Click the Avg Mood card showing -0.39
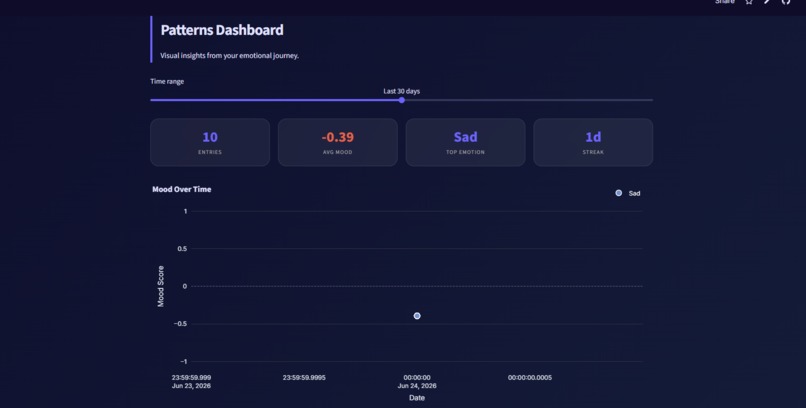806x408 pixels. tap(338, 142)
